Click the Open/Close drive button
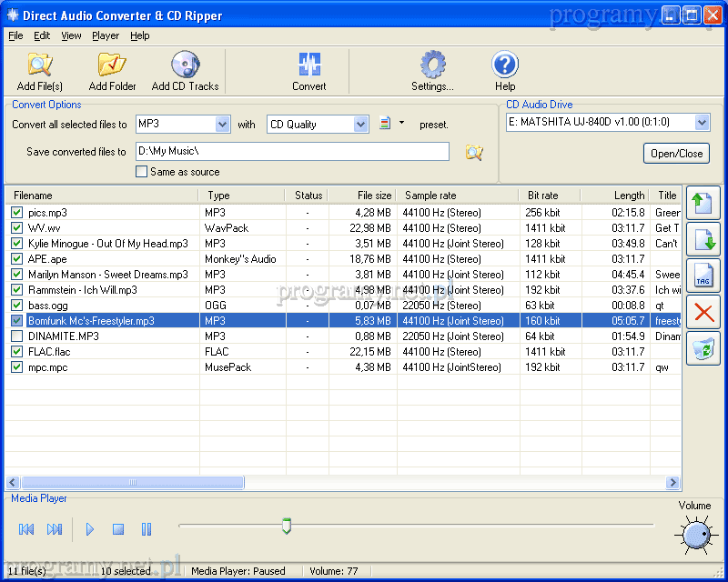The width and height of the screenshot is (728, 582). click(676, 154)
